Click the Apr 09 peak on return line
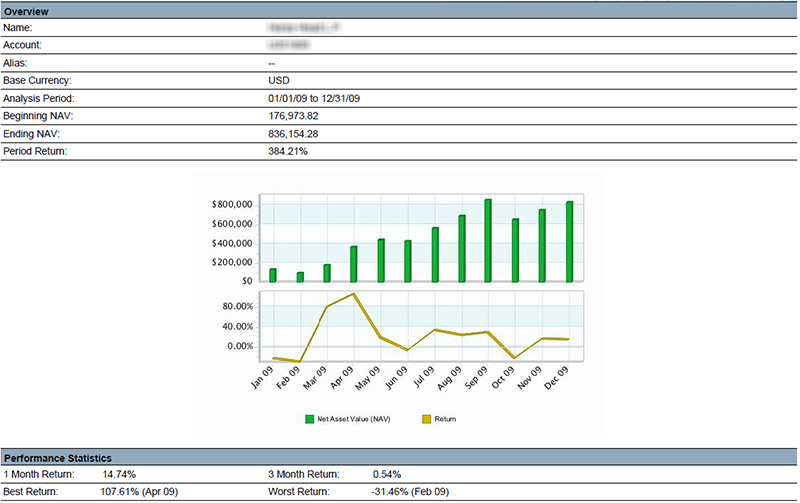 coord(354,294)
